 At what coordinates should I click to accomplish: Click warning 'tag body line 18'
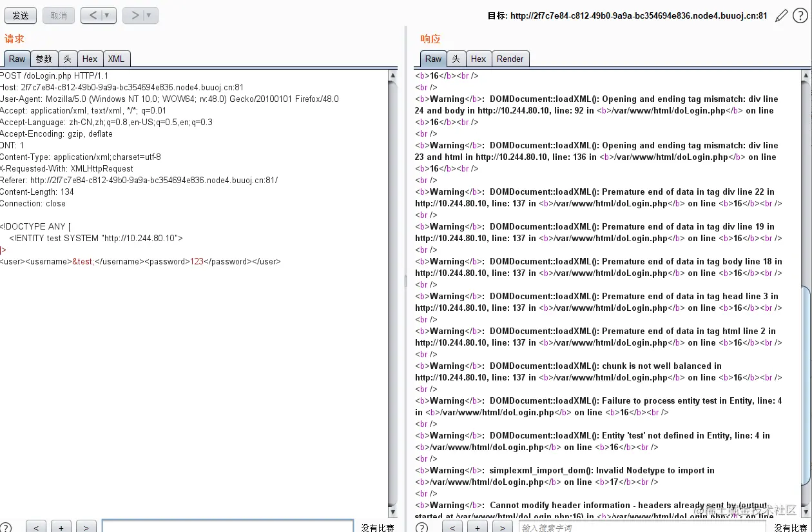pyautogui.click(x=599, y=267)
